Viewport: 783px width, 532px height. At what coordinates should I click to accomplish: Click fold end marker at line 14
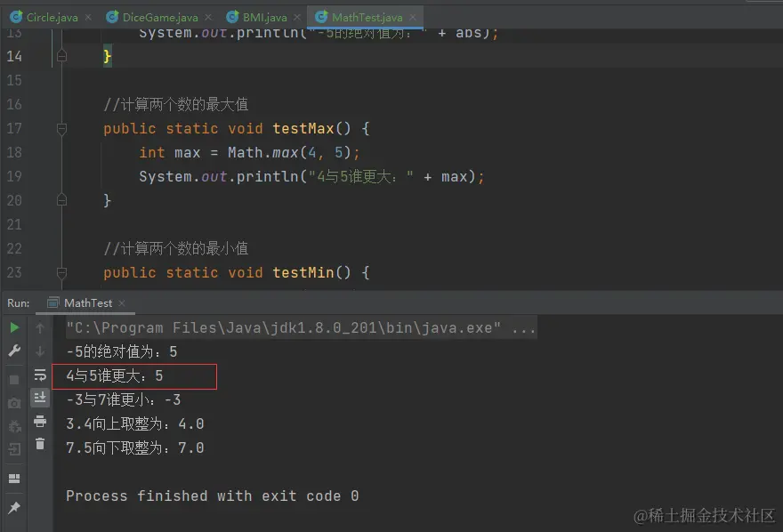61,55
